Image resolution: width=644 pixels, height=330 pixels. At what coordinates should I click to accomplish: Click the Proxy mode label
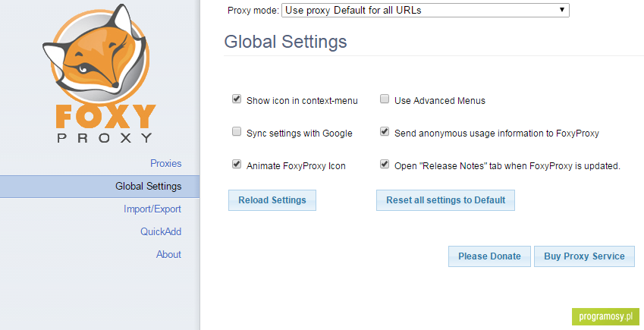tap(253, 11)
